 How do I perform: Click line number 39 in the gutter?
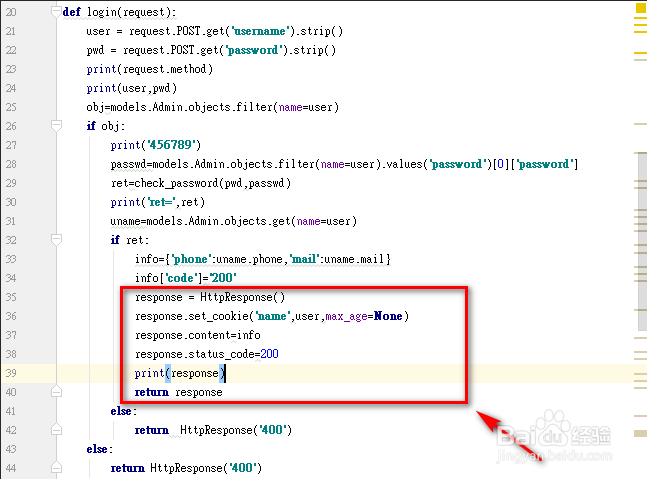[11, 373]
